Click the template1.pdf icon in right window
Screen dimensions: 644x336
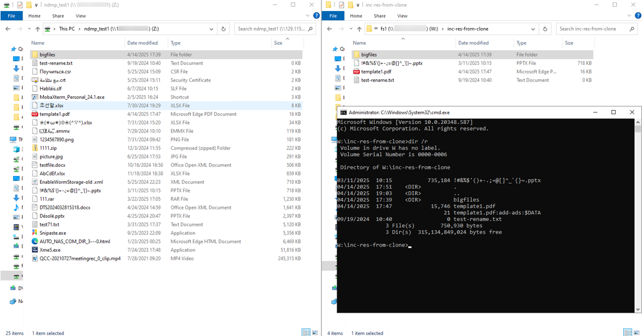tap(357, 72)
